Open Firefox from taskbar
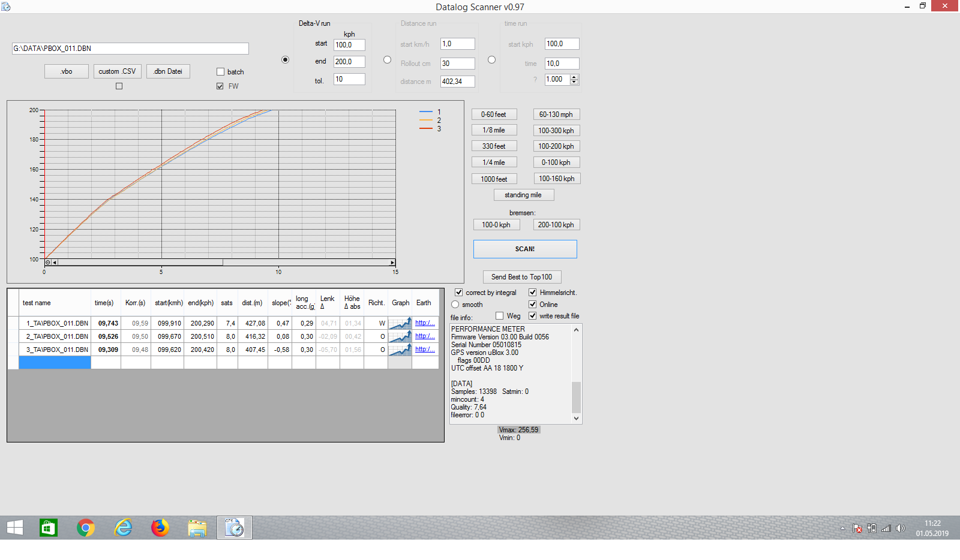The width and height of the screenshot is (960, 560). (160, 528)
